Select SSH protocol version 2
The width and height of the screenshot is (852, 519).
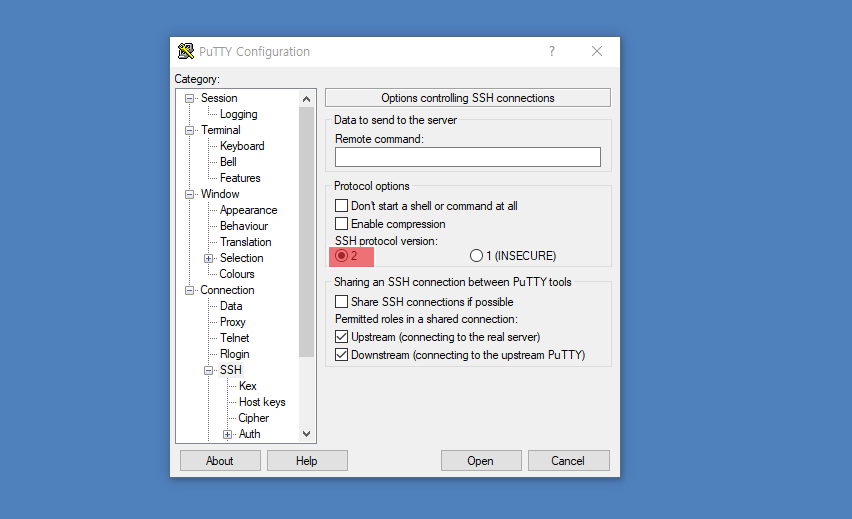[x=341, y=255]
